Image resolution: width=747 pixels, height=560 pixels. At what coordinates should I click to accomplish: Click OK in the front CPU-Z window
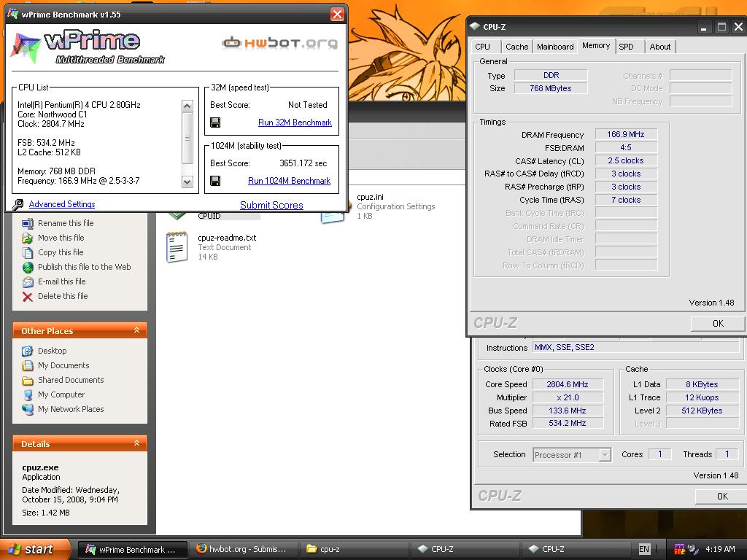pyautogui.click(x=718, y=323)
